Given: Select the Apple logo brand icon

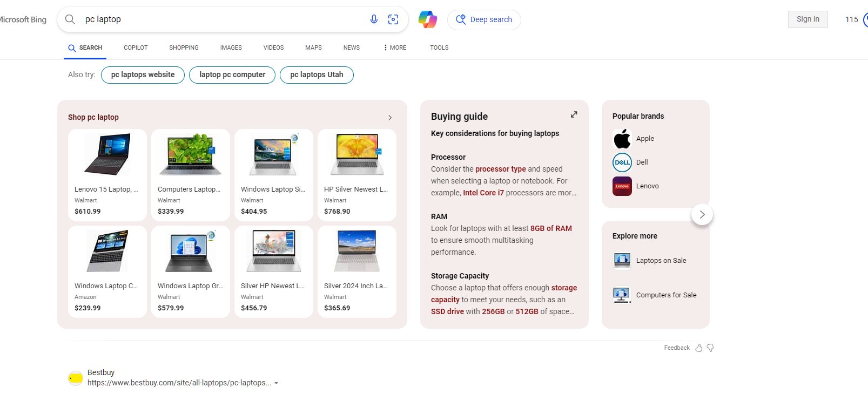Looking at the screenshot, I should 622,139.
